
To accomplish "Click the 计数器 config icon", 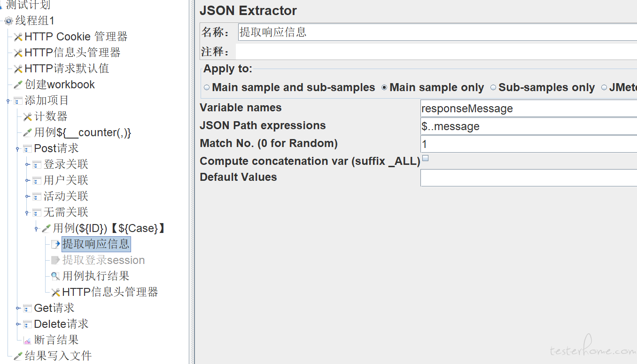I will (x=28, y=117).
